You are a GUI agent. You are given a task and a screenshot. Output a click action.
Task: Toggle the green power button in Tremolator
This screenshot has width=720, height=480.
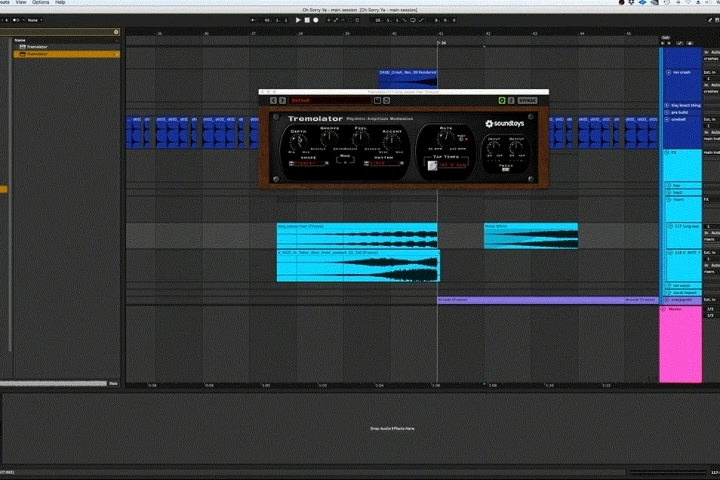click(x=502, y=101)
